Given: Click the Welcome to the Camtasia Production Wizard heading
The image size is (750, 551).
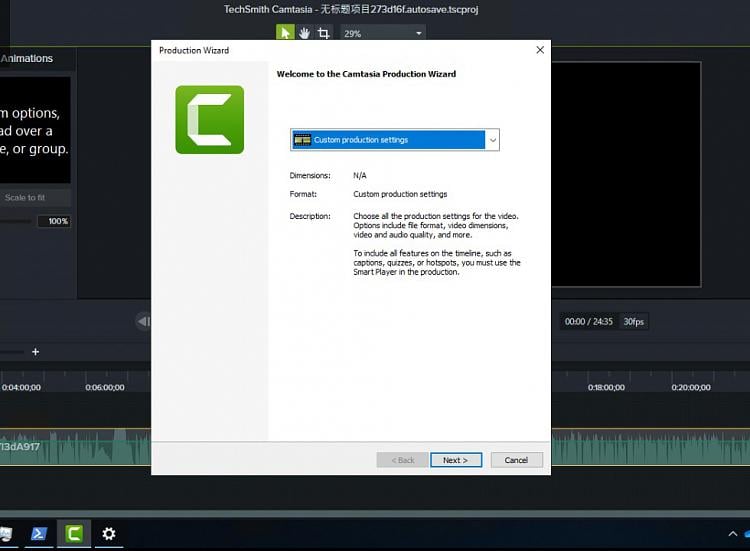Looking at the screenshot, I should pos(366,74).
